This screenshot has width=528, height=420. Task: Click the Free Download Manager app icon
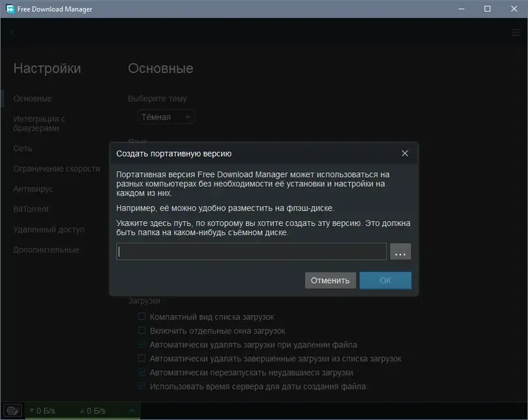(10, 9)
